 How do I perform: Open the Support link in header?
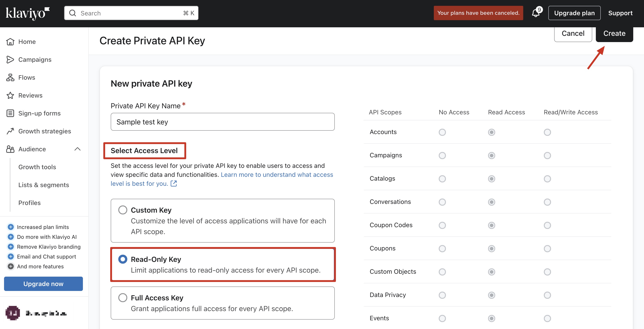tap(620, 13)
